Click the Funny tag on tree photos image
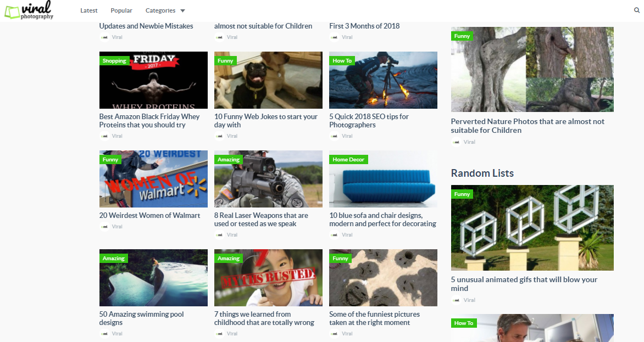 coord(462,36)
